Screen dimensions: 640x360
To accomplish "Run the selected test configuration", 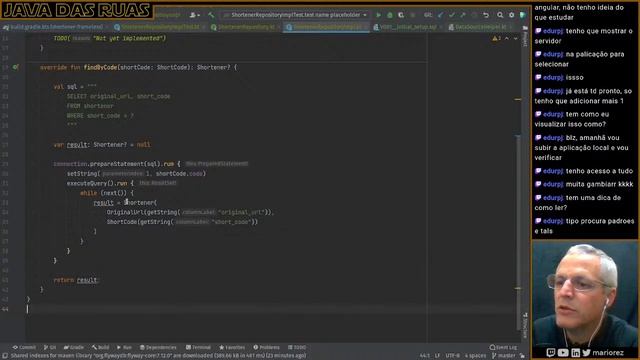I will pyautogui.click(x=378, y=15).
